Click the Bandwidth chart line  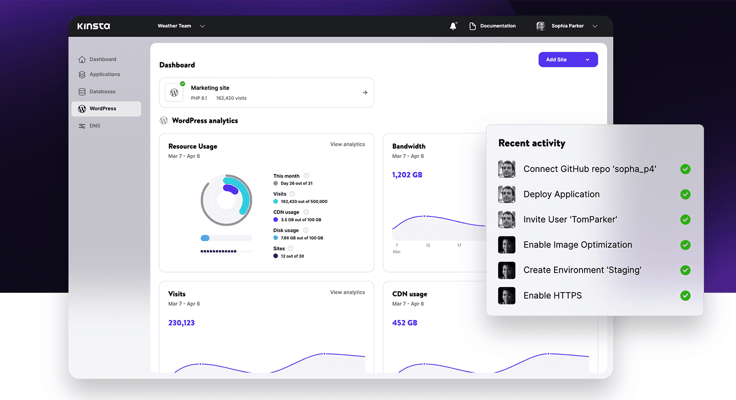(x=439, y=220)
